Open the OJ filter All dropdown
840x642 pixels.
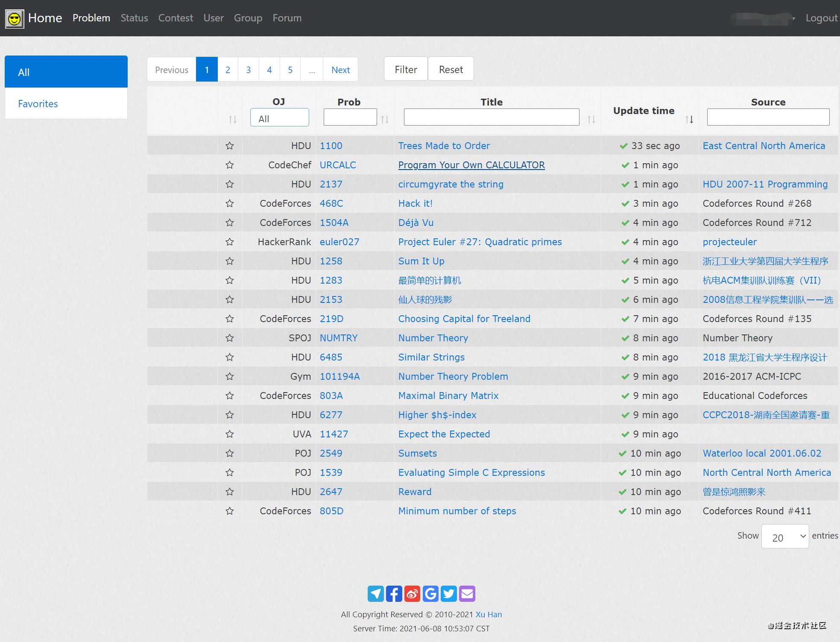coord(280,117)
